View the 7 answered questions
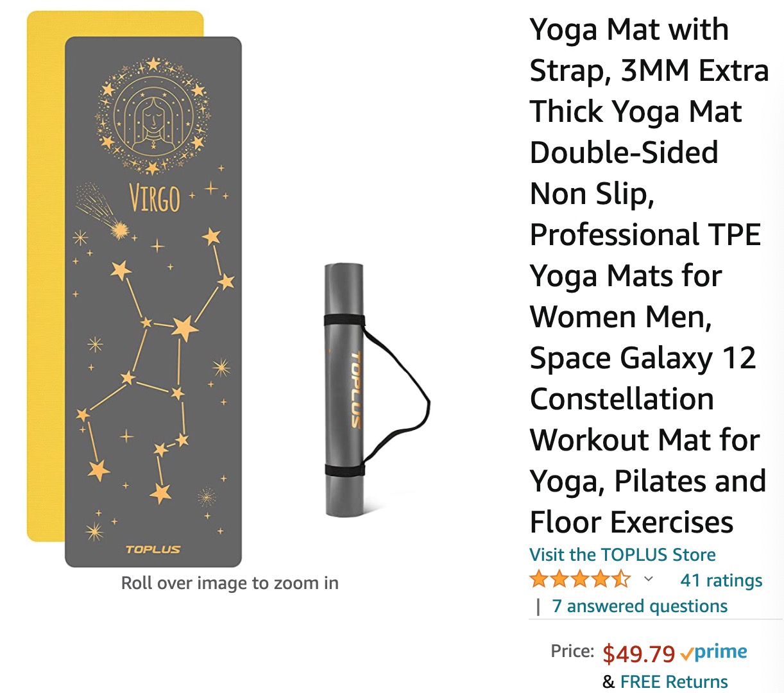Viewport: 784px width, 693px height. 640,606
